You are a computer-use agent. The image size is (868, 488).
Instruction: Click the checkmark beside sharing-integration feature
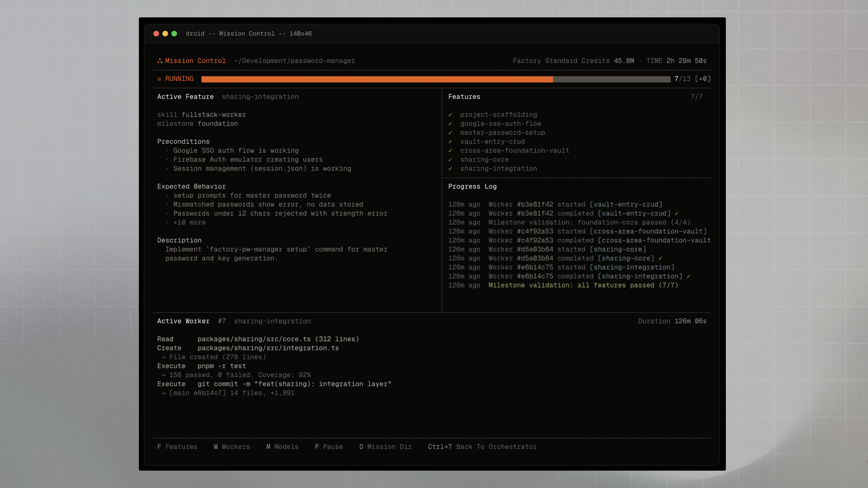pos(450,169)
